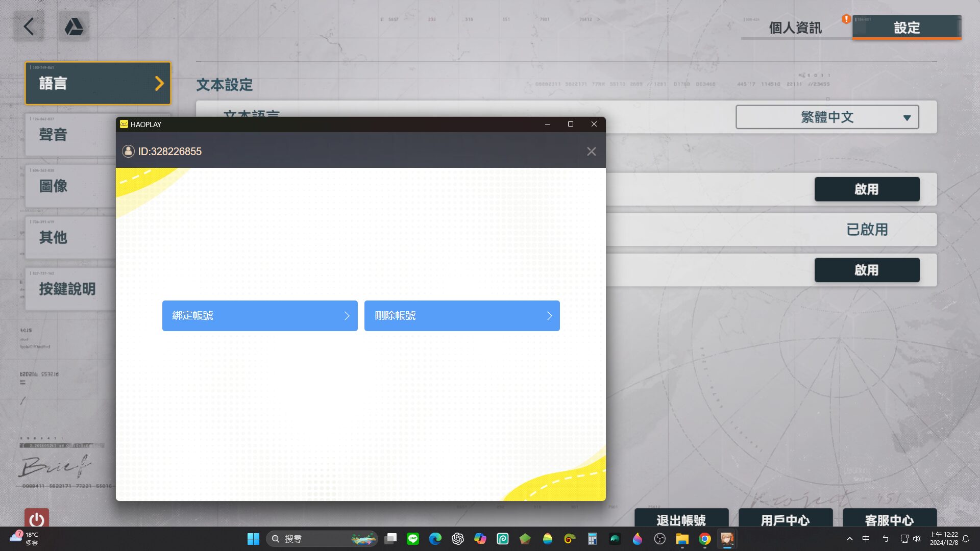Click the user avatar beside the ID
This screenshot has width=980, height=551.
click(128, 152)
